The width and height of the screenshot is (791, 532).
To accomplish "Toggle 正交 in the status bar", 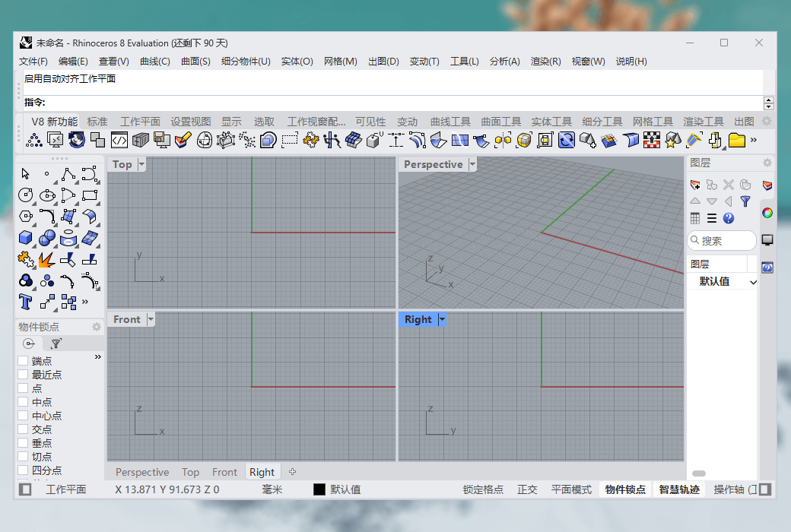I will coord(527,489).
